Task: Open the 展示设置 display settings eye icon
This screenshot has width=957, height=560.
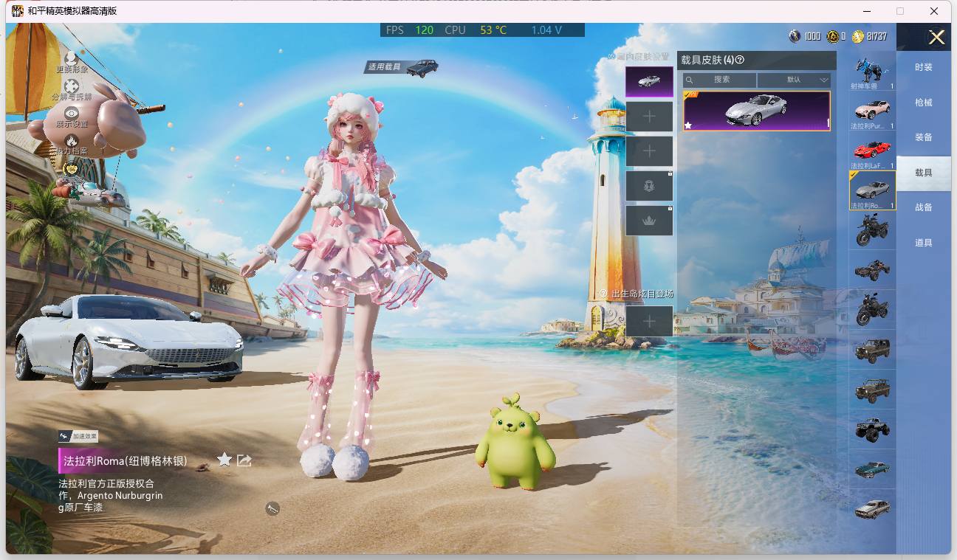Action: [72, 114]
